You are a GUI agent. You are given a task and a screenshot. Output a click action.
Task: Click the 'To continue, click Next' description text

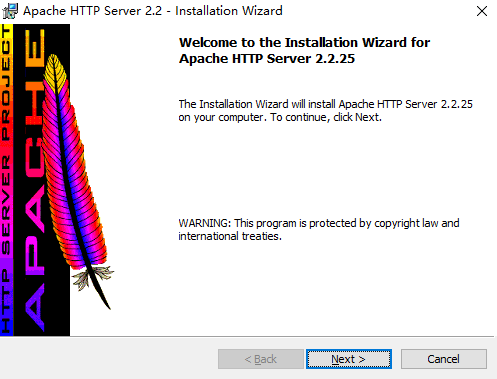point(326,111)
